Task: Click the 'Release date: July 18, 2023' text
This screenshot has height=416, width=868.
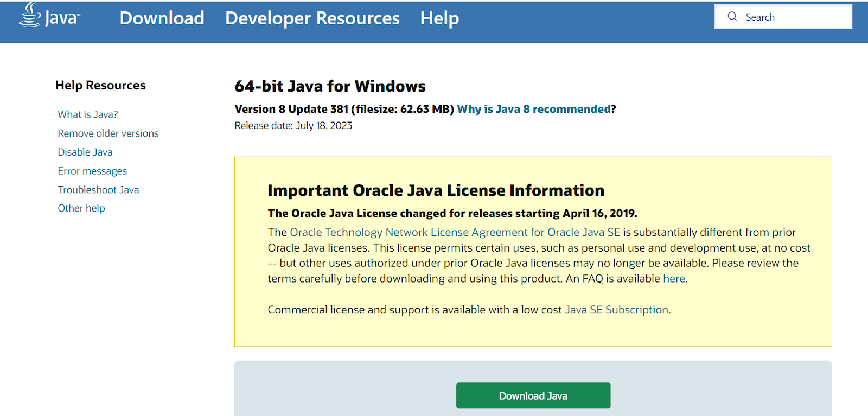Action: [x=293, y=126]
